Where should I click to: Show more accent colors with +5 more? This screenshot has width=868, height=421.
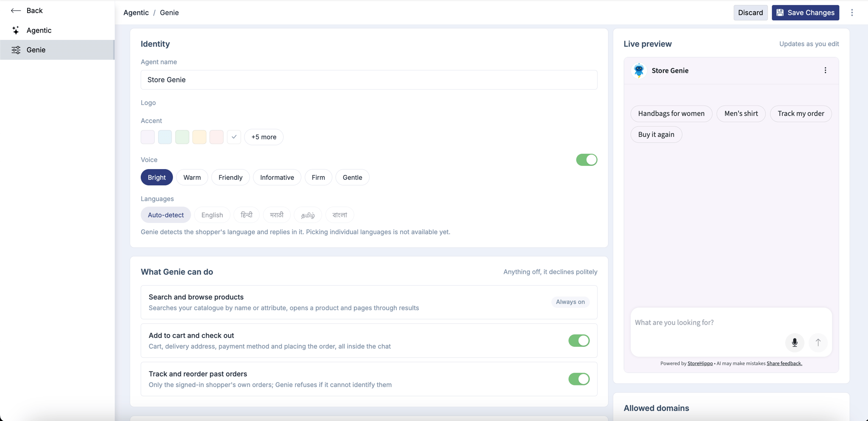[x=264, y=137]
